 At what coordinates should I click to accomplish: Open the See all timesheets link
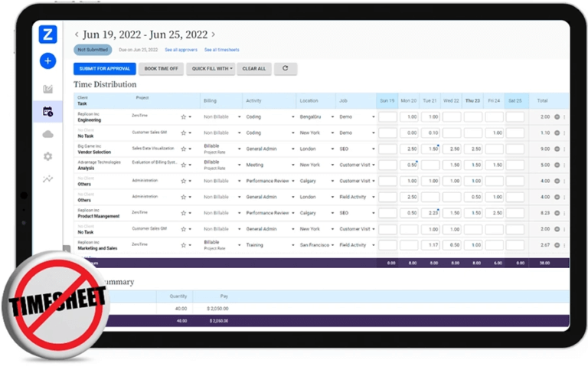point(220,50)
